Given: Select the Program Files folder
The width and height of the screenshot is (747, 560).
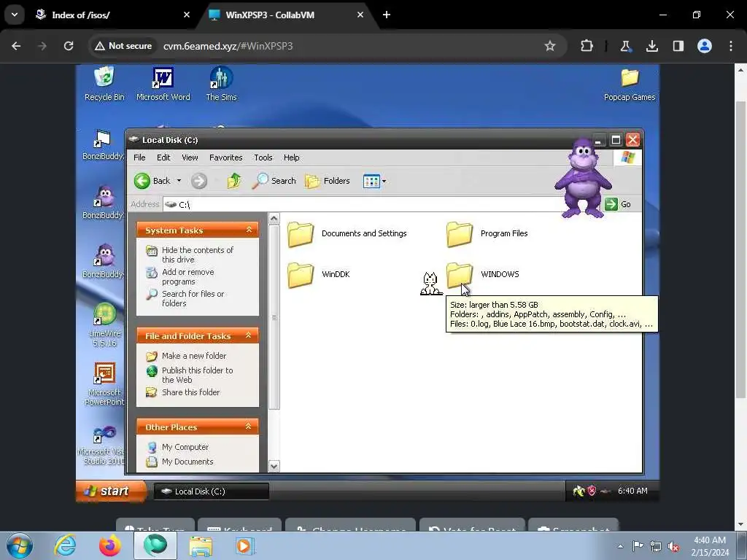Looking at the screenshot, I should [x=487, y=233].
